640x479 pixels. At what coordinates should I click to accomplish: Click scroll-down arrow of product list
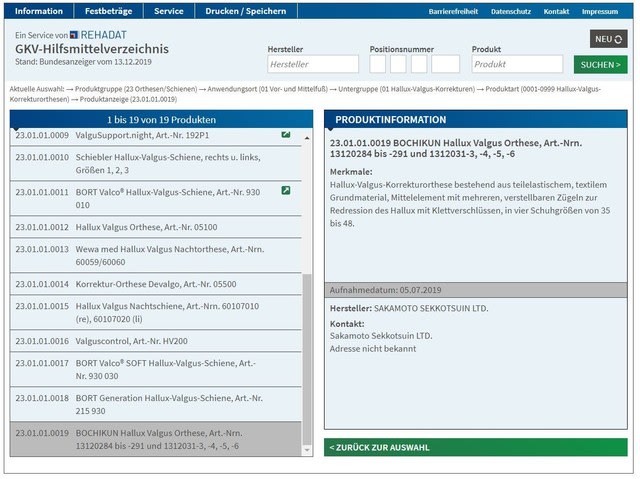point(307,450)
